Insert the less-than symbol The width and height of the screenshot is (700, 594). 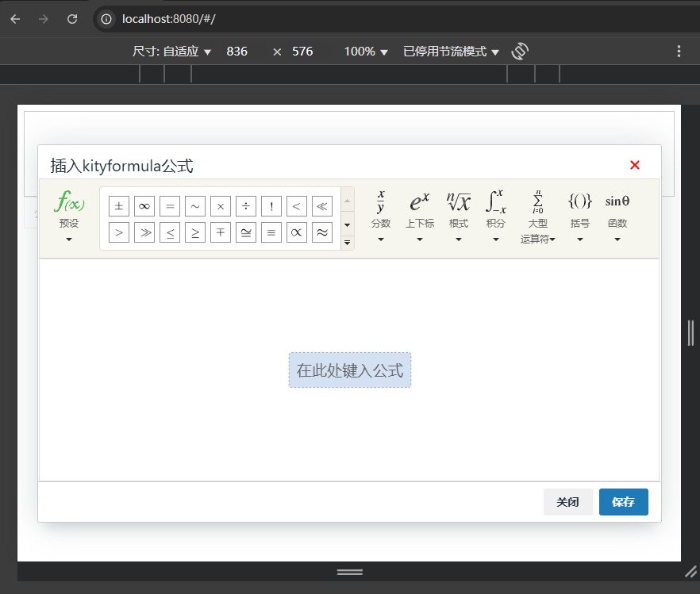coord(297,206)
